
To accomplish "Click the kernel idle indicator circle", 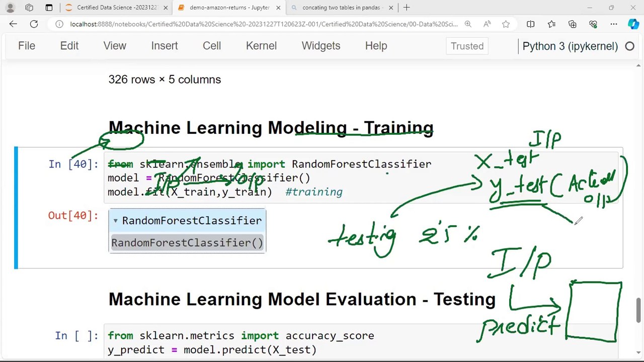I will [x=629, y=46].
